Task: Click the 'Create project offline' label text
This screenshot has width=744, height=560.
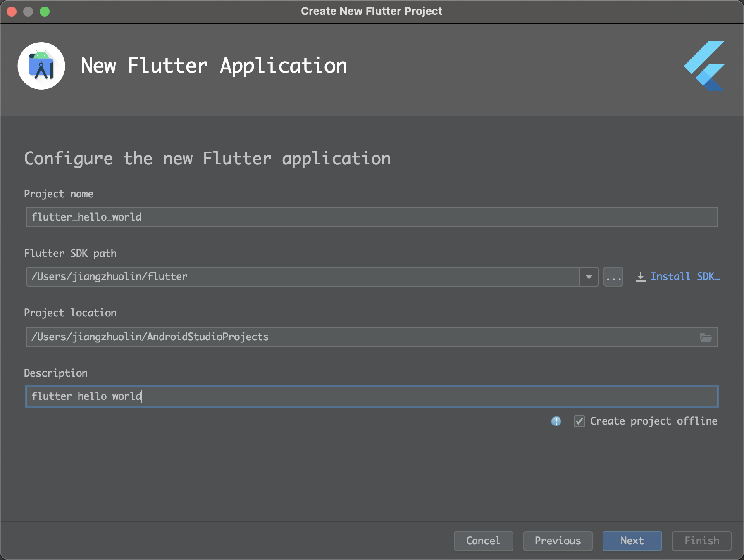Action: (x=654, y=421)
